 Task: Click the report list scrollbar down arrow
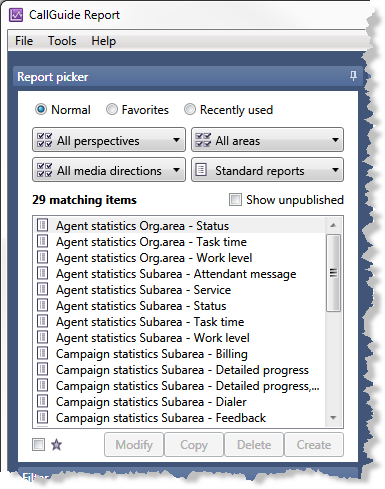pyautogui.click(x=333, y=418)
